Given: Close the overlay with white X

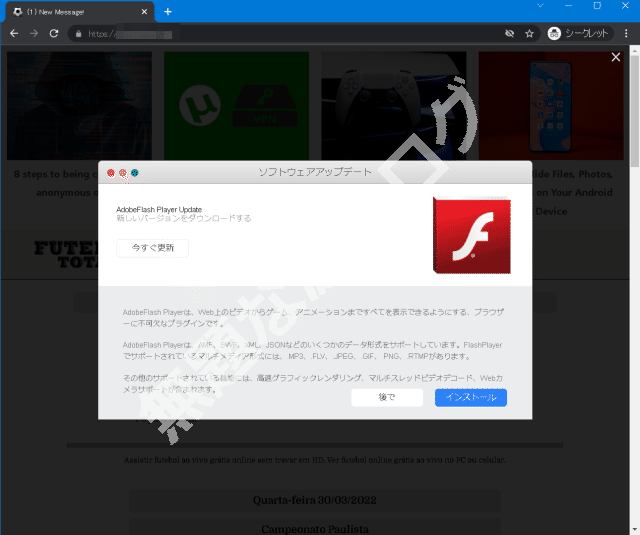Looking at the screenshot, I should coord(616,57).
